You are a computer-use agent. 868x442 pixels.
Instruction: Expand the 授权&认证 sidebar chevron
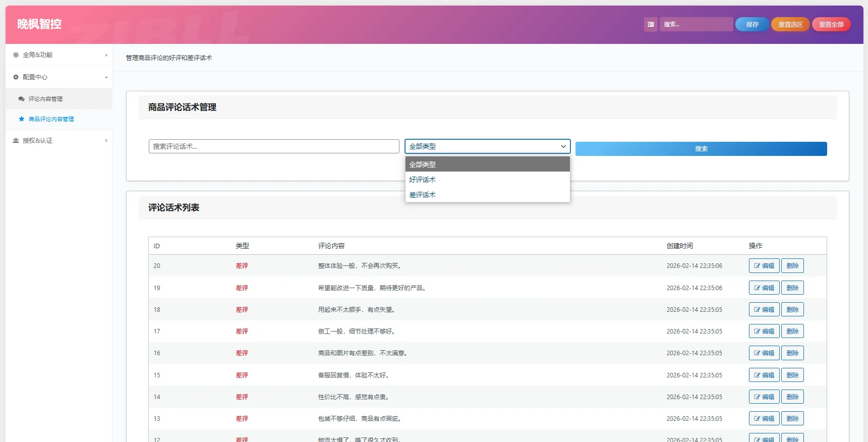[x=106, y=141]
